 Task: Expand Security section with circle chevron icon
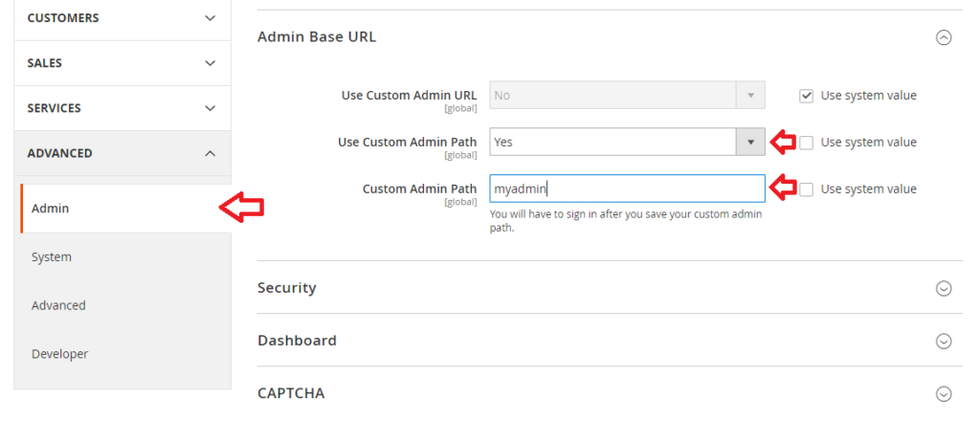(x=943, y=288)
